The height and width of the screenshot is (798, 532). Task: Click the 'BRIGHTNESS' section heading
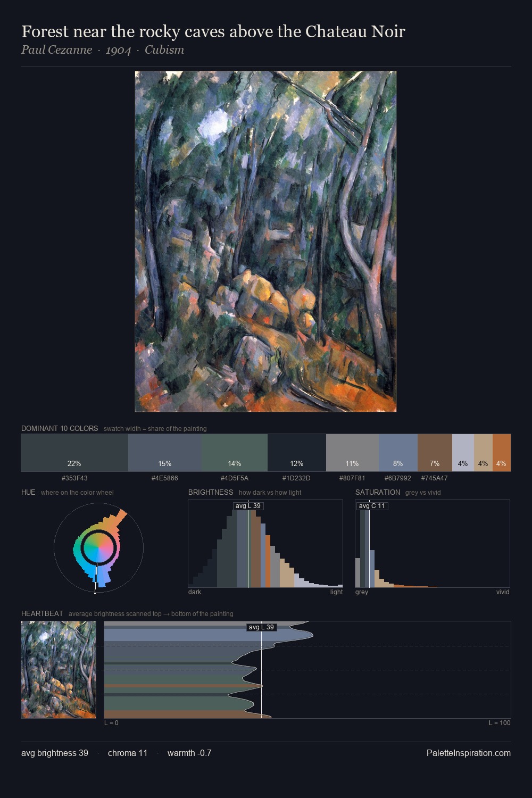click(x=211, y=492)
